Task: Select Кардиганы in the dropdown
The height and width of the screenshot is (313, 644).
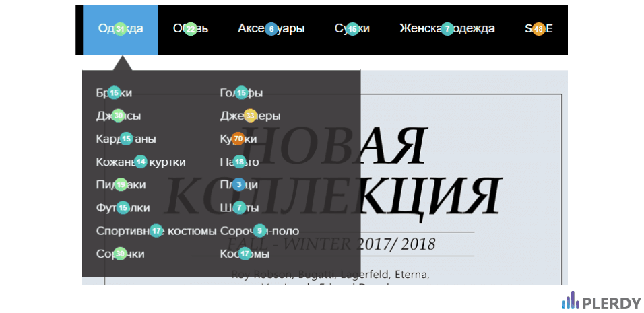Action: [x=126, y=139]
